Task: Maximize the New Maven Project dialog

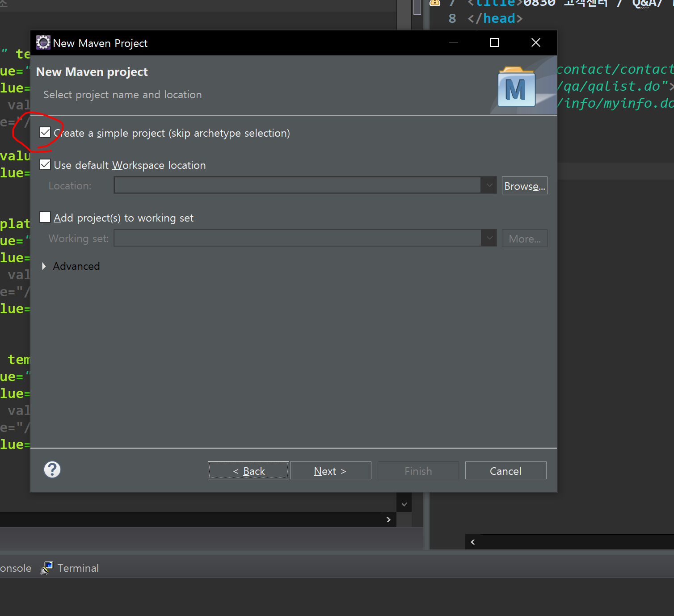Action: [494, 42]
